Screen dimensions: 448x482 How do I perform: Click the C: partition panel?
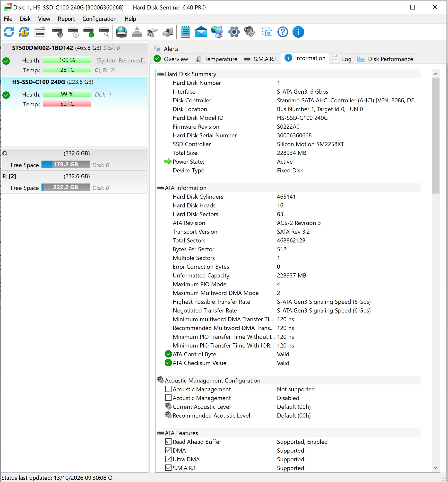pos(74,159)
